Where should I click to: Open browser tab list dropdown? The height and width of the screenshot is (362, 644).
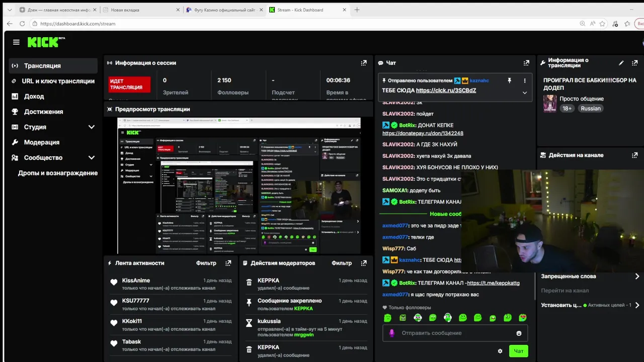(x=9, y=10)
